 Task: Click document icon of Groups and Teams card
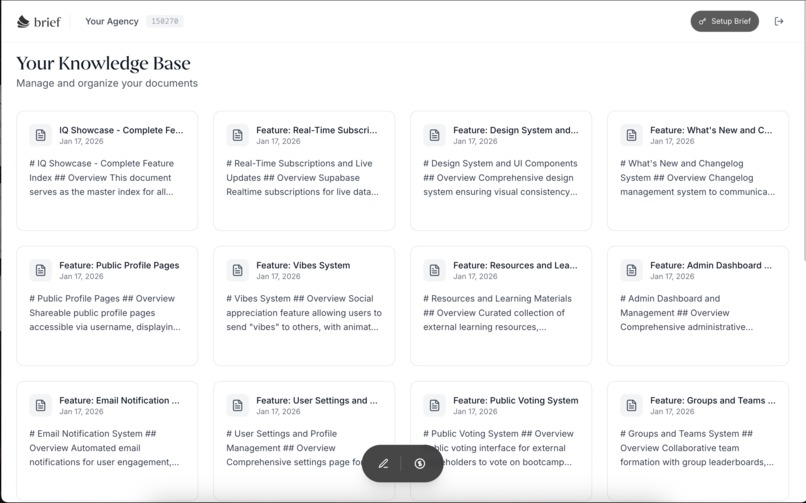click(631, 405)
